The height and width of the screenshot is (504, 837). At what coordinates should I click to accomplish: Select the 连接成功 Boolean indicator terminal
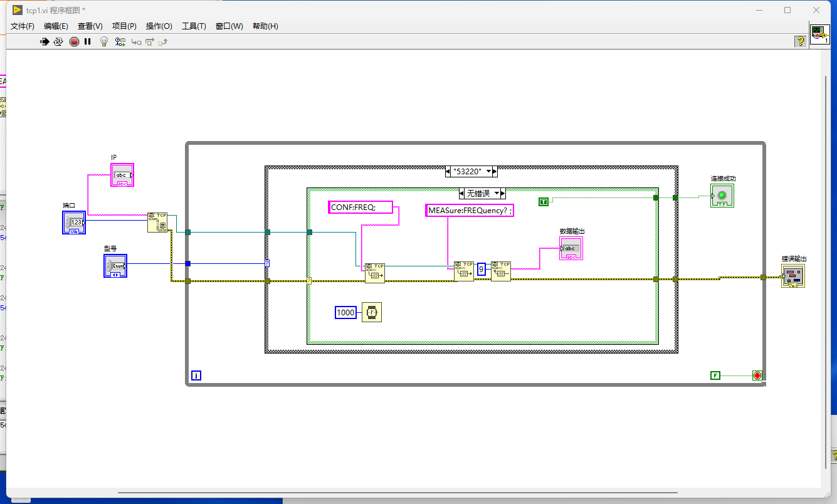tap(722, 196)
